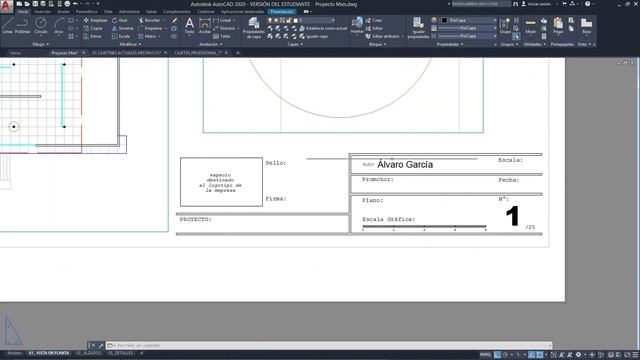Click the Girar rotate tool
The image size is (640, 360).
pyautogui.click(x=120, y=20)
